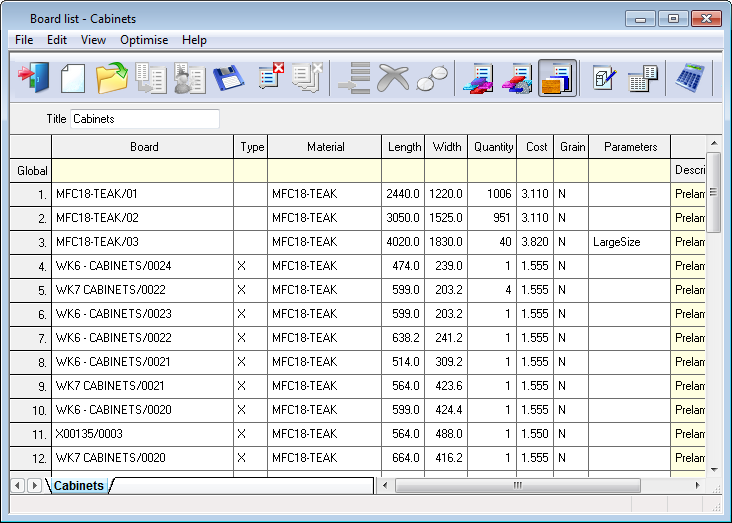Click cell MFC18-TEAK/01
The width and height of the screenshot is (732, 523).
point(143,194)
